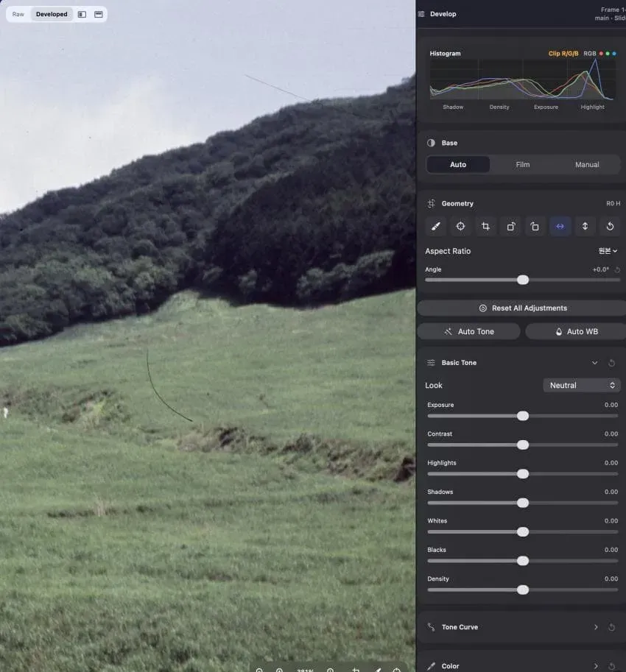Screen dimensions: 626x672
Task: Toggle vertical flip in Geometry
Action: click(585, 226)
